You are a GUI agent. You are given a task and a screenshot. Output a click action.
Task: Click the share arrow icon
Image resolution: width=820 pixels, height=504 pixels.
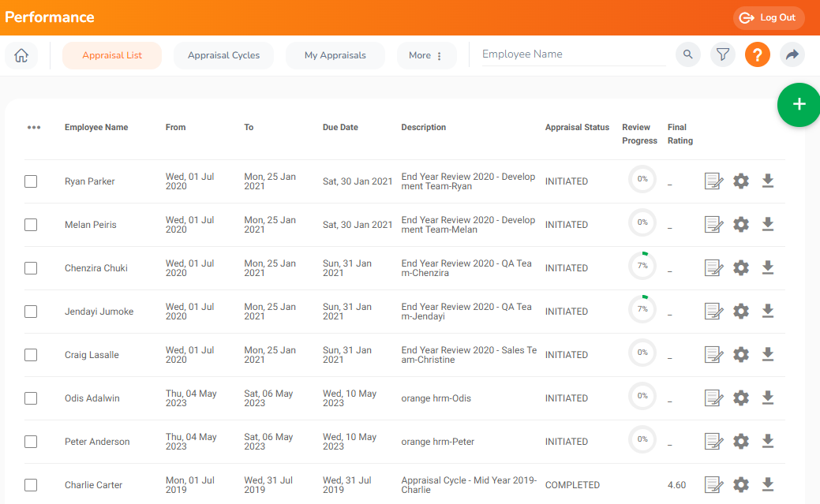pos(792,54)
